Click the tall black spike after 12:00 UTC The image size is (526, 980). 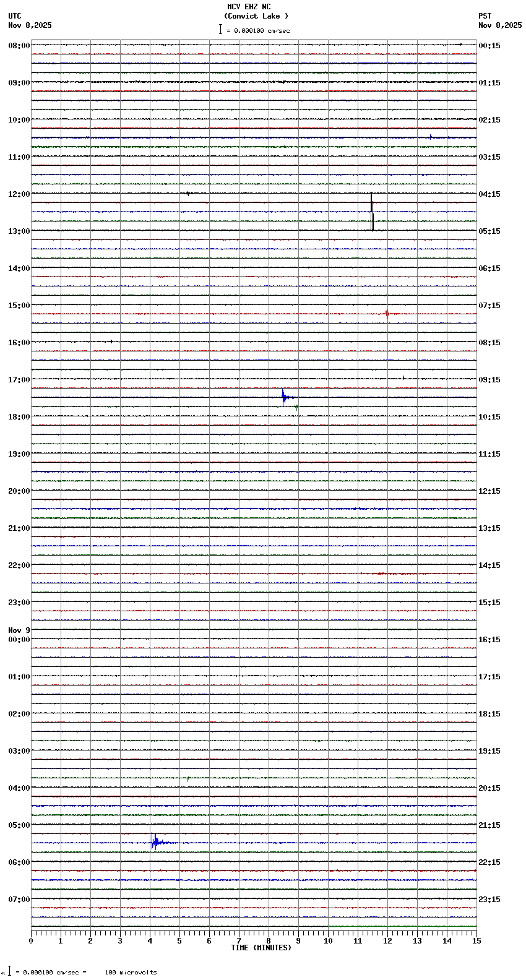(372, 212)
